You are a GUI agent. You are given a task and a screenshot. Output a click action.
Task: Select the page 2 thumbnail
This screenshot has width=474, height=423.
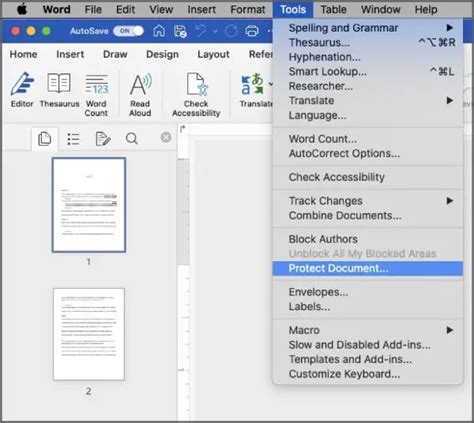click(x=89, y=334)
